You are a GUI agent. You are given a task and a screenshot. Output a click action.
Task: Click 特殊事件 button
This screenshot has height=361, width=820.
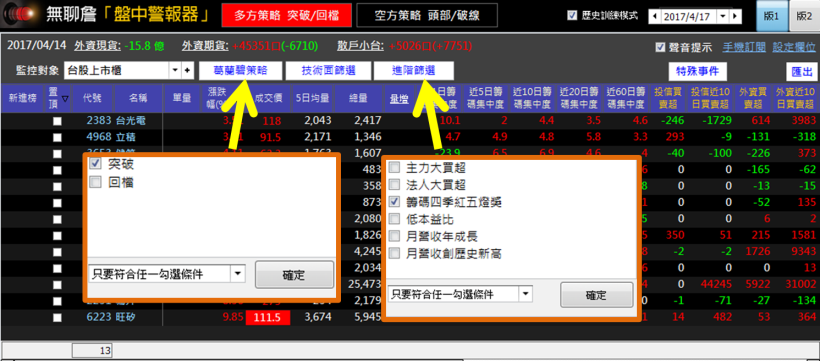click(x=698, y=71)
